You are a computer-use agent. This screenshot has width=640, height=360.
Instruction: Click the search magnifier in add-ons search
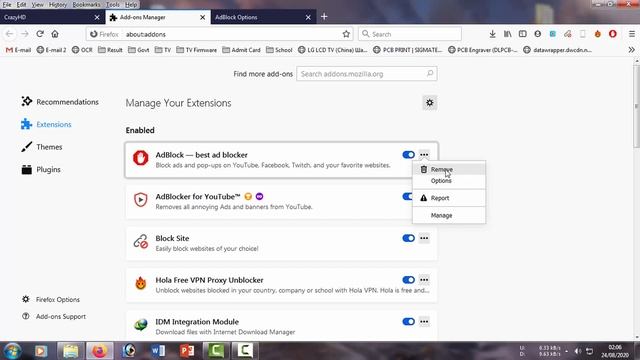(x=430, y=73)
